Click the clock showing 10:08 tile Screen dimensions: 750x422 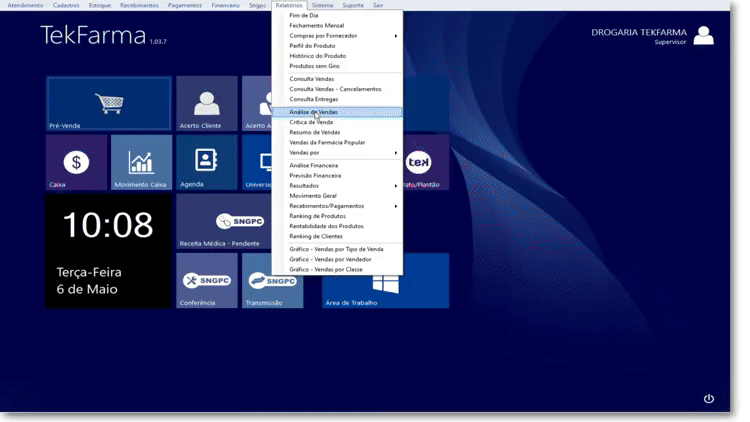(x=108, y=250)
